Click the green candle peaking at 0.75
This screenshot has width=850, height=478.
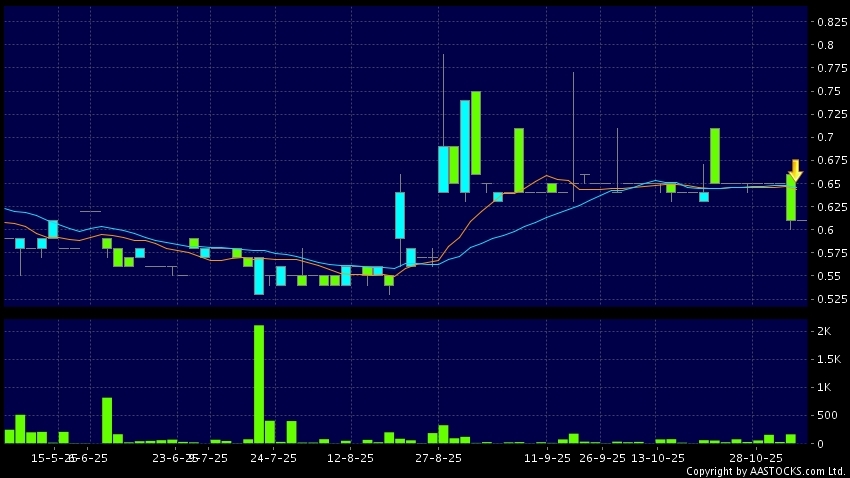[476, 133]
